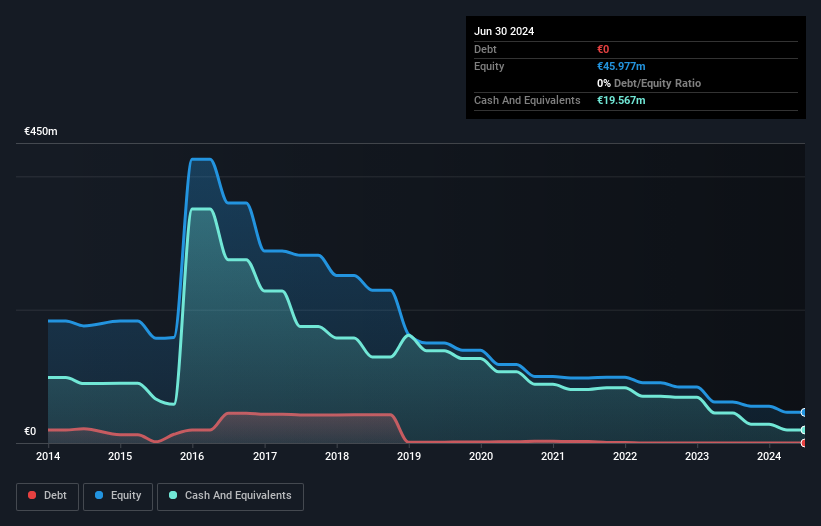Click the 2023 x-axis label
This screenshot has width=821, height=526.
(x=697, y=456)
